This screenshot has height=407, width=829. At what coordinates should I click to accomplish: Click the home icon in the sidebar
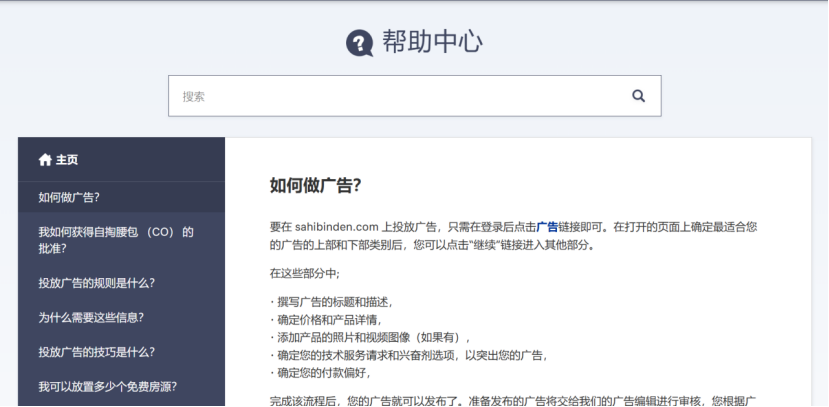44,159
